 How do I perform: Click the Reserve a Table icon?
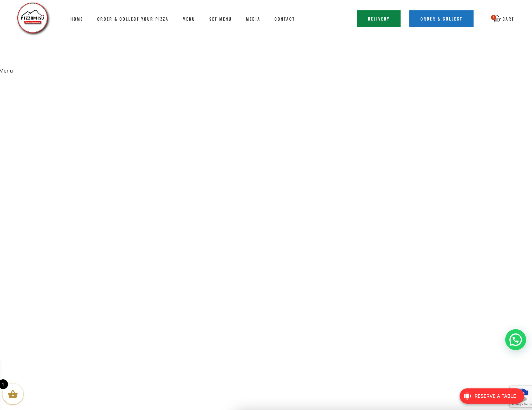pyautogui.click(x=467, y=396)
